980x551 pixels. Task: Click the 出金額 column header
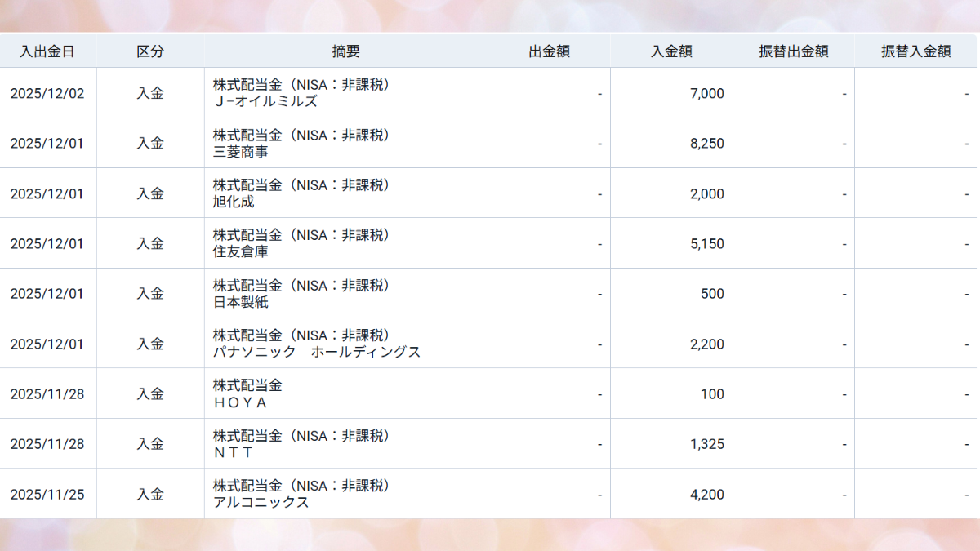(x=549, y=51)
